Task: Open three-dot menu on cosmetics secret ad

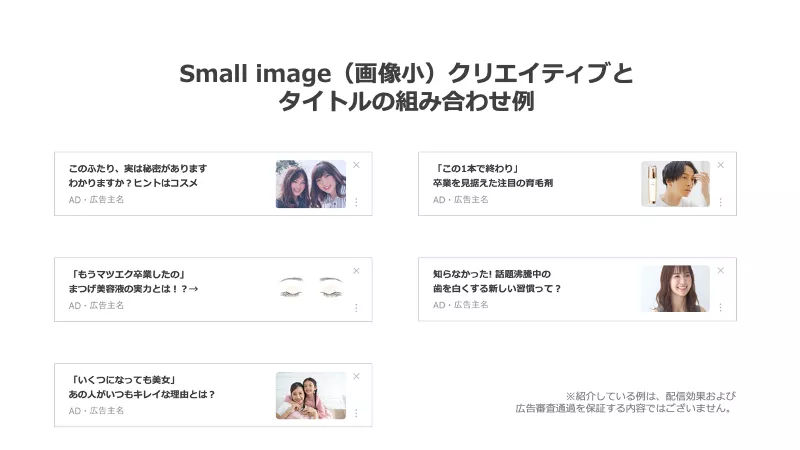Action: [x=356, y=202]
